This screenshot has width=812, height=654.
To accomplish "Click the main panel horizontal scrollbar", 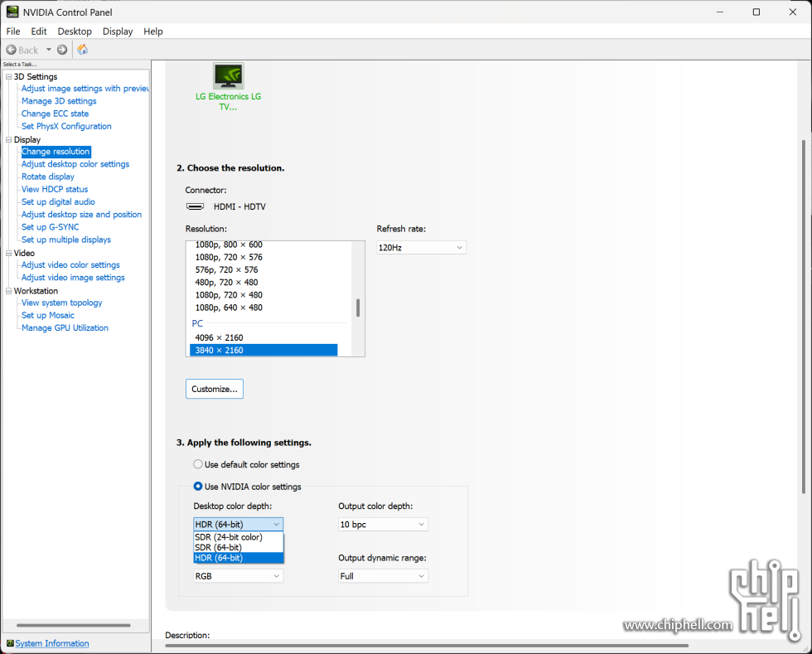I will click(x=427, y=646).
